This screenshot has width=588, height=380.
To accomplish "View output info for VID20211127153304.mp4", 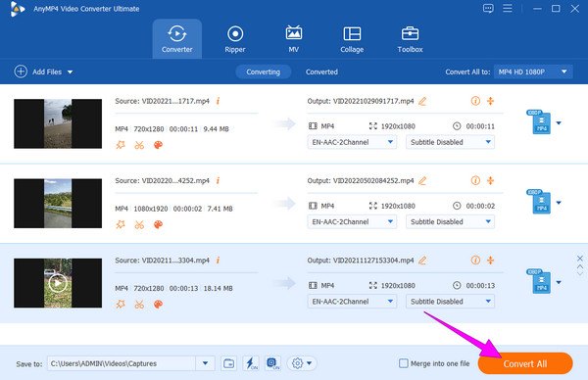I will click(x=475, y=261).
